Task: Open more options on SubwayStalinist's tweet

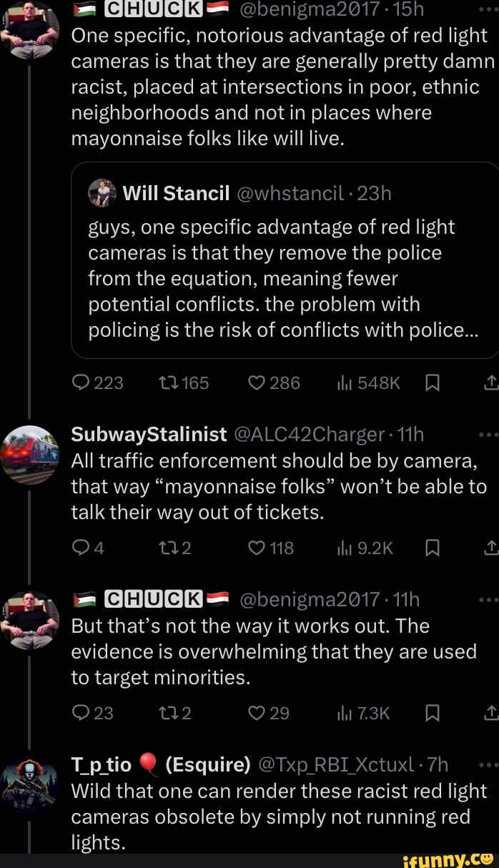Action: coord(489,435)
